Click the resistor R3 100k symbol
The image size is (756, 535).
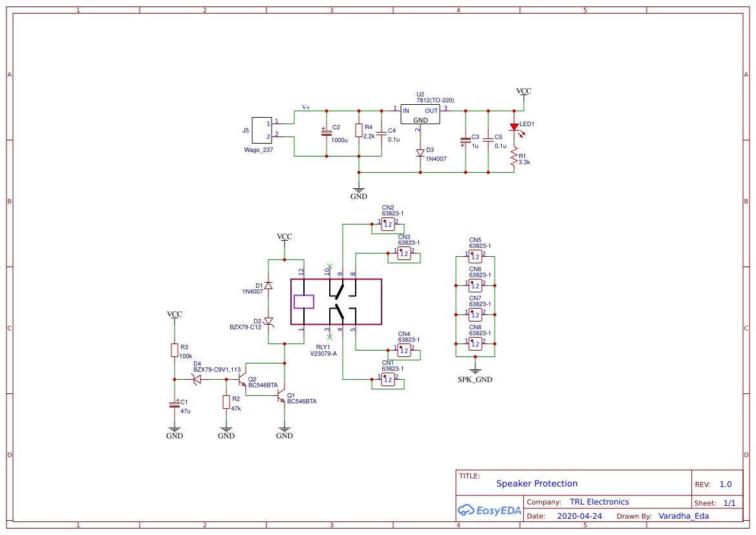pos(173,349)
